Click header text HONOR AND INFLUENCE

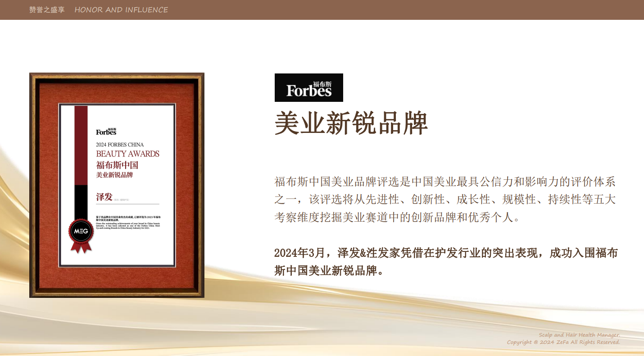point(121,10)
